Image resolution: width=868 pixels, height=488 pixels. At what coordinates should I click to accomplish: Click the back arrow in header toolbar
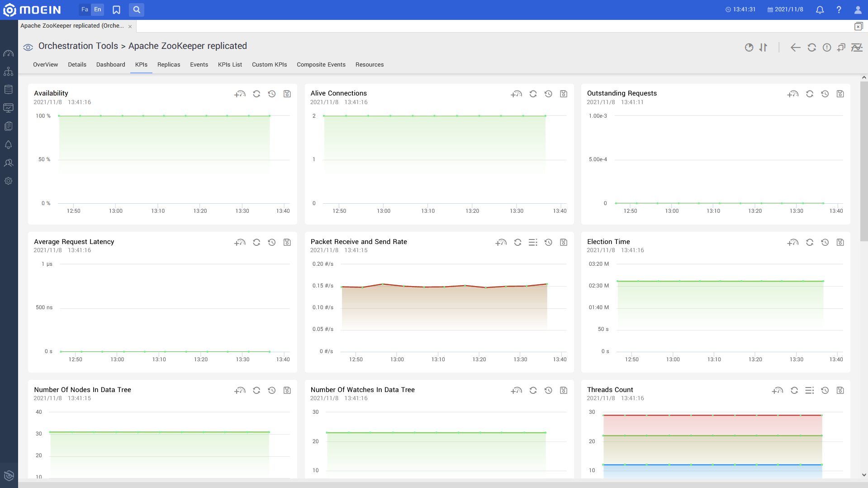(795, 48)
